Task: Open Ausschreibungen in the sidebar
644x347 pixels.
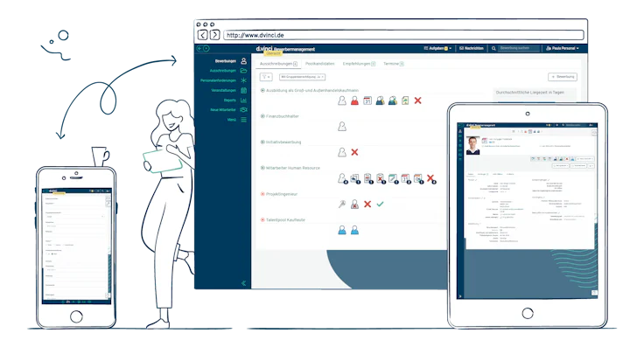Action: (x=223, y=71)
